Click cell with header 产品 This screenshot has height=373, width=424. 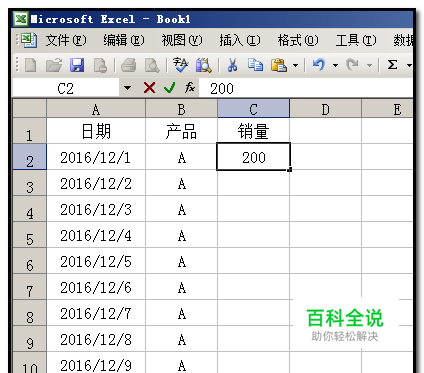coord(181,131)
